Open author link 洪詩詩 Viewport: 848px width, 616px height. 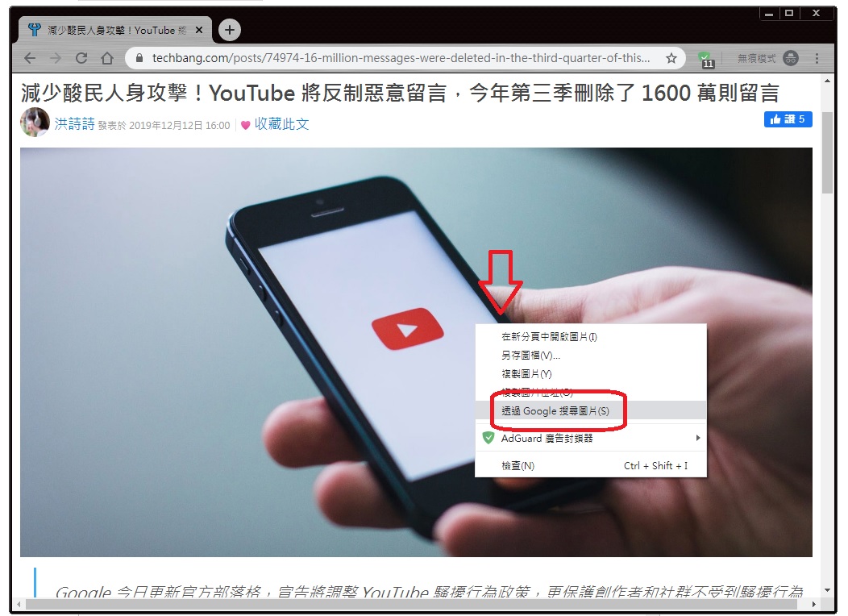tap(75, 124)
